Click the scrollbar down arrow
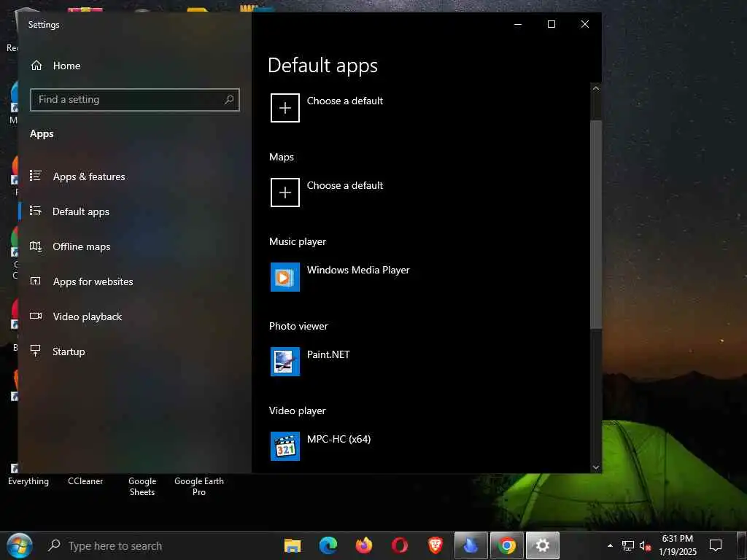This screenshot has height=560, width=747. pyautogui.click(x=595, y=467)
